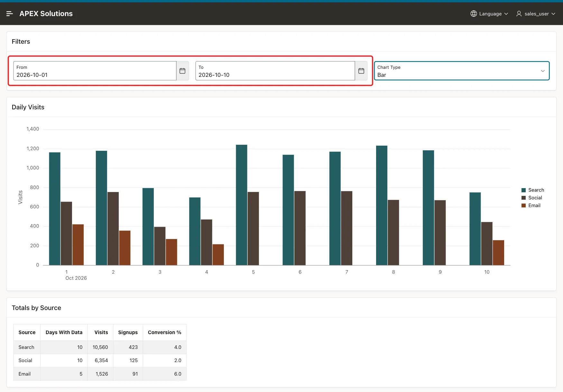Open the Chart Type select list
Viewport: 563px width, 392px height.
[x=462, y=71]
